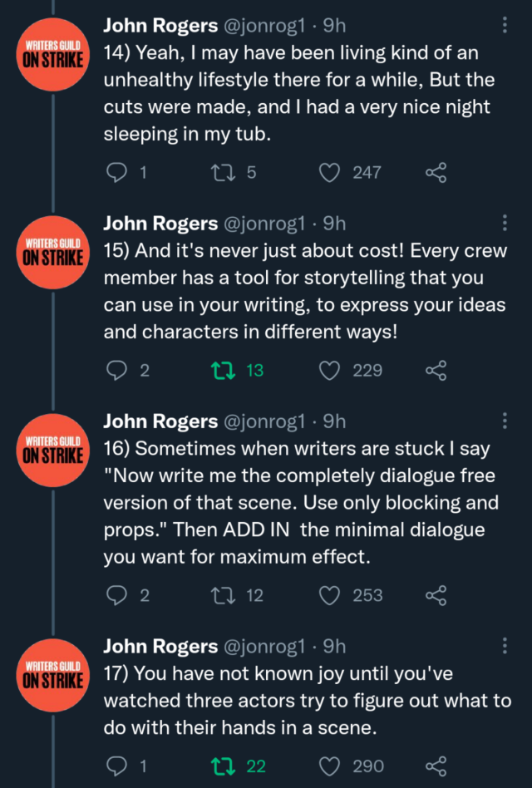Reply to tweet 16 about stuck writers
This screenshot has width=532, height=788.
tap(117, 595)
